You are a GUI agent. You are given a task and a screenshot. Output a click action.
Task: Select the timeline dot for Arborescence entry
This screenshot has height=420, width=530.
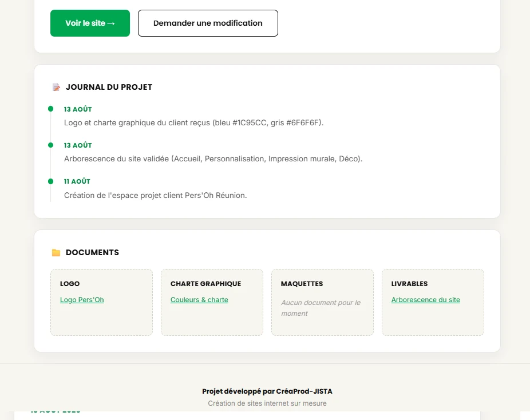point(51,145)
